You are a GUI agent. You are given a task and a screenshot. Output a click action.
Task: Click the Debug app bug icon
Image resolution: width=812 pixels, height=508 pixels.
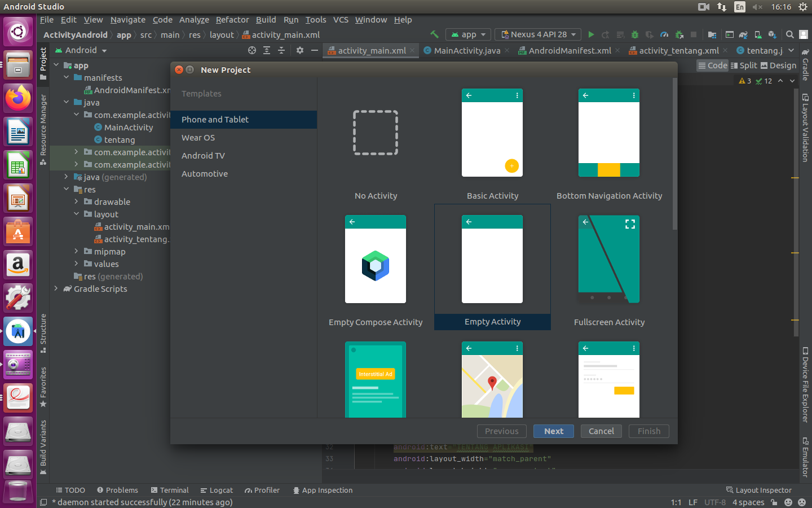click(x=635, y=34)
